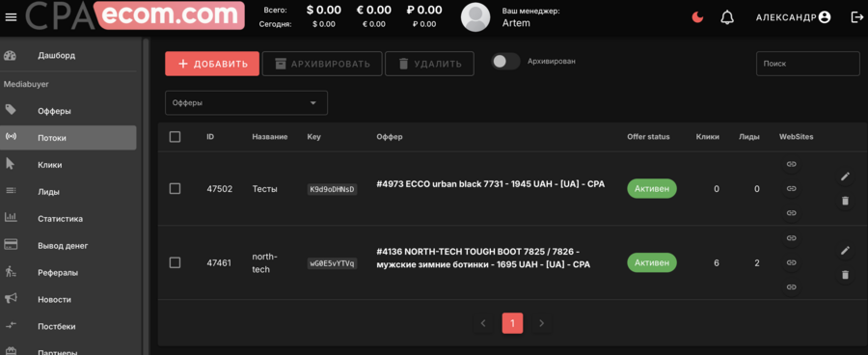
Task: Switch theme with the moon icon
Action: pos(697,17)
